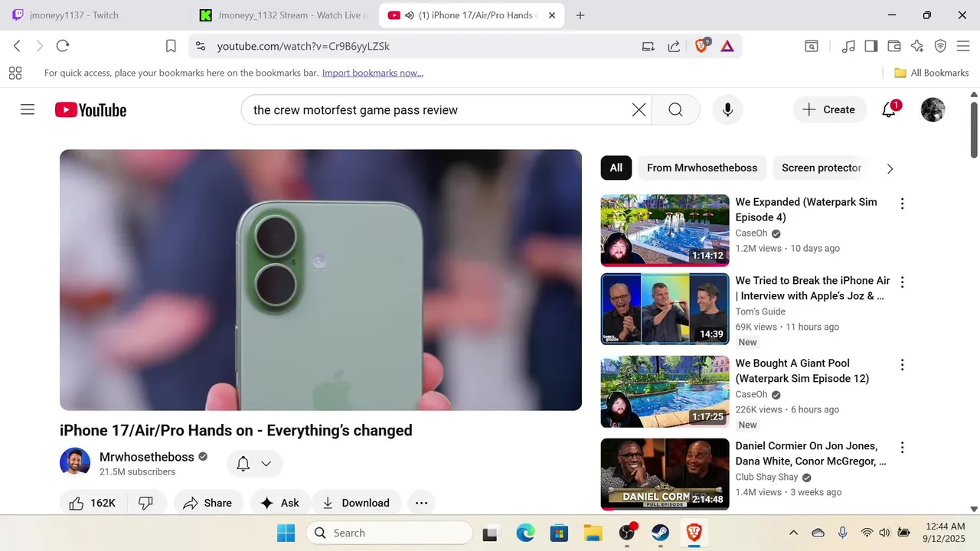
Task: Show more filter chips arrow
Action: tap(890, 168)
